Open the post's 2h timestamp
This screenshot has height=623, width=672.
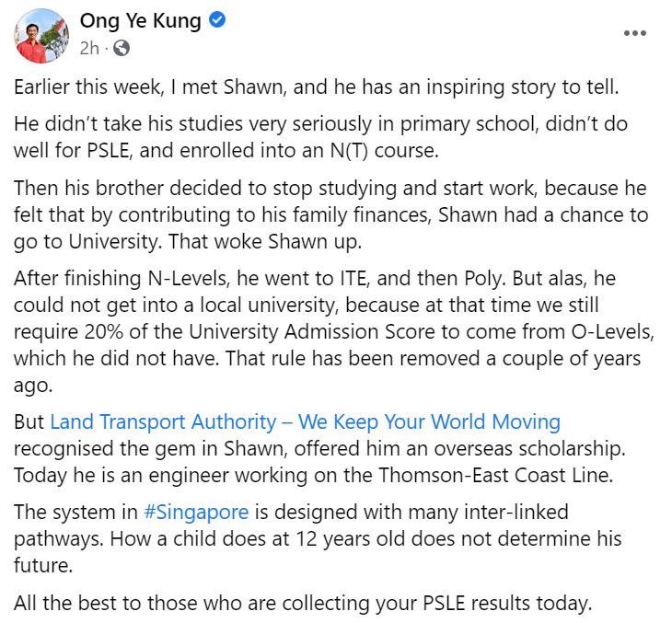coord(89,48)
